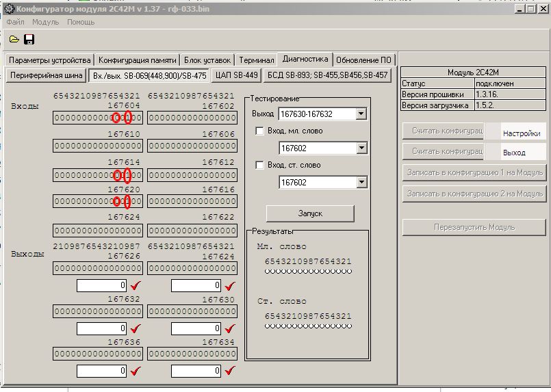The height and width of the screenshot is (392, 551).
Task: Click 'Считать конфигурац' button beside Выход
Action: [x=443, y=151]
